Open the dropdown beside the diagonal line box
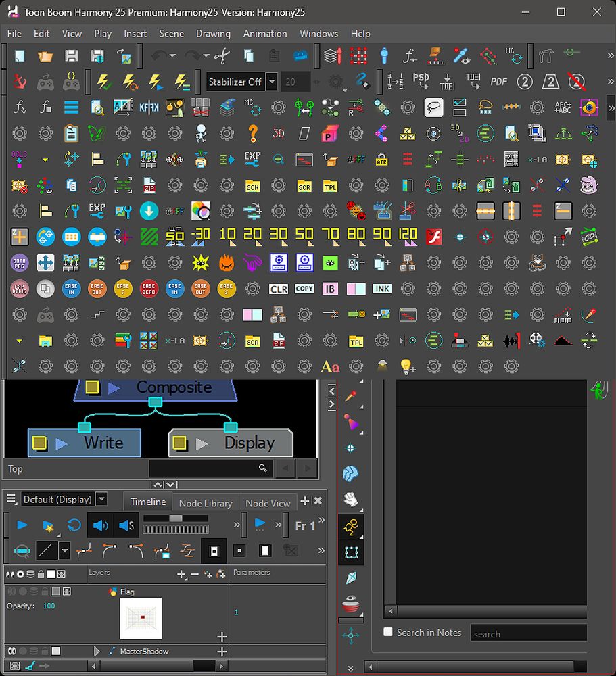The height and width of the screenshot is (676, 616). [x=65, y=550]
